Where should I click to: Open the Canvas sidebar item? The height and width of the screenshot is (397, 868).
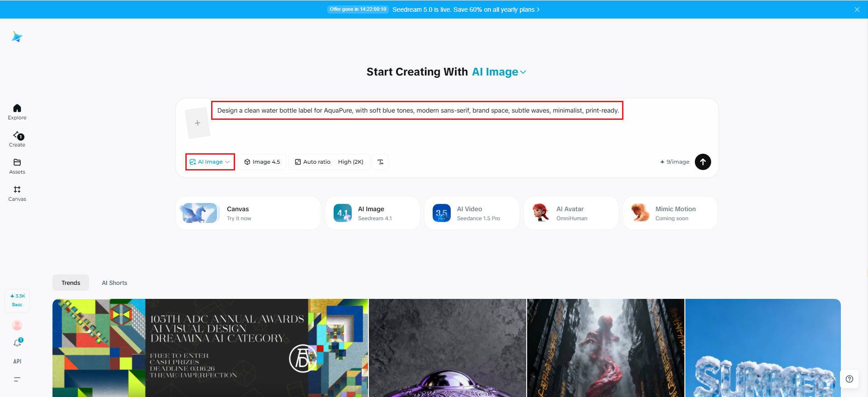17,193
